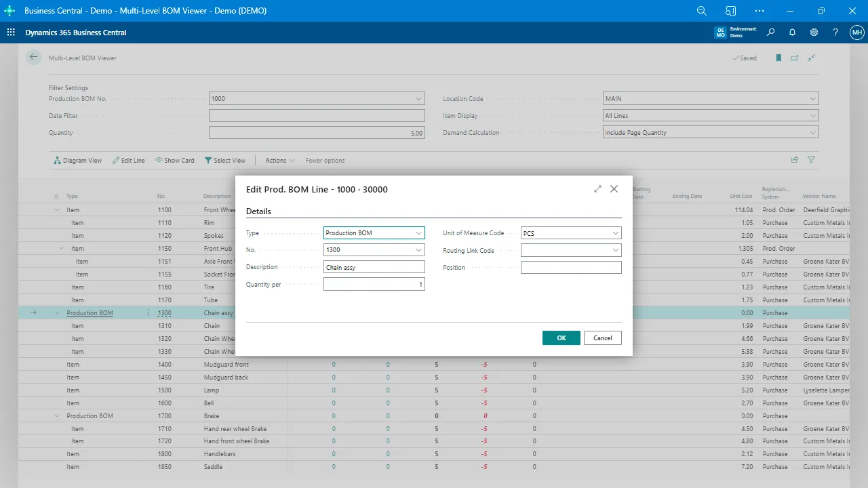Click the help question mark icon
This screenshot has width=868, height=488.
pos(835,33)
